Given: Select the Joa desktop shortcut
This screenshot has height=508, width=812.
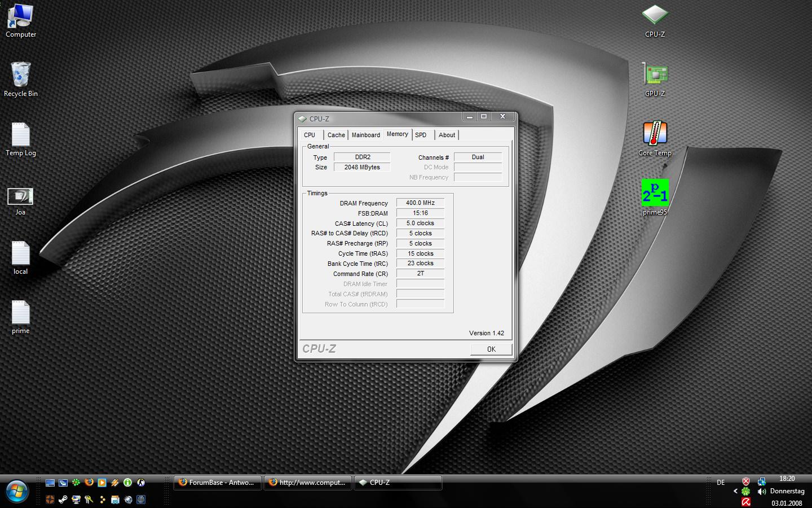Looking at the screenshot, I should pyautogui.click(x=20, y=201).
